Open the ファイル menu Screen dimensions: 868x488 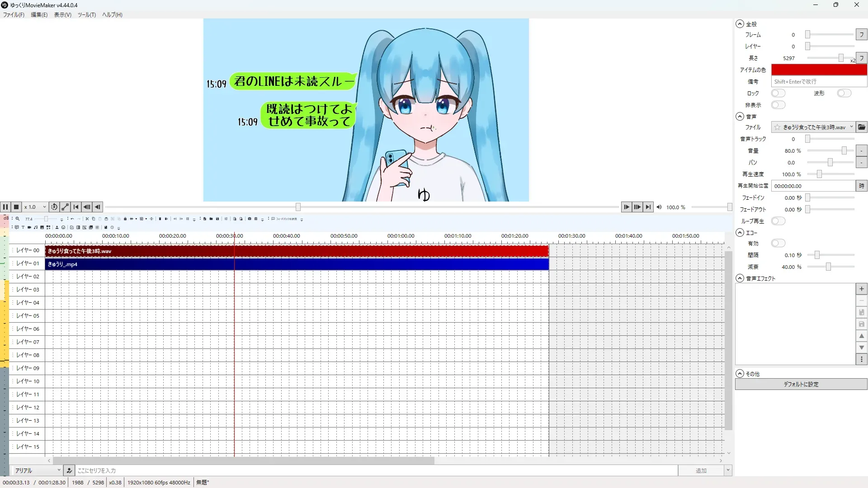click(14, 14)
